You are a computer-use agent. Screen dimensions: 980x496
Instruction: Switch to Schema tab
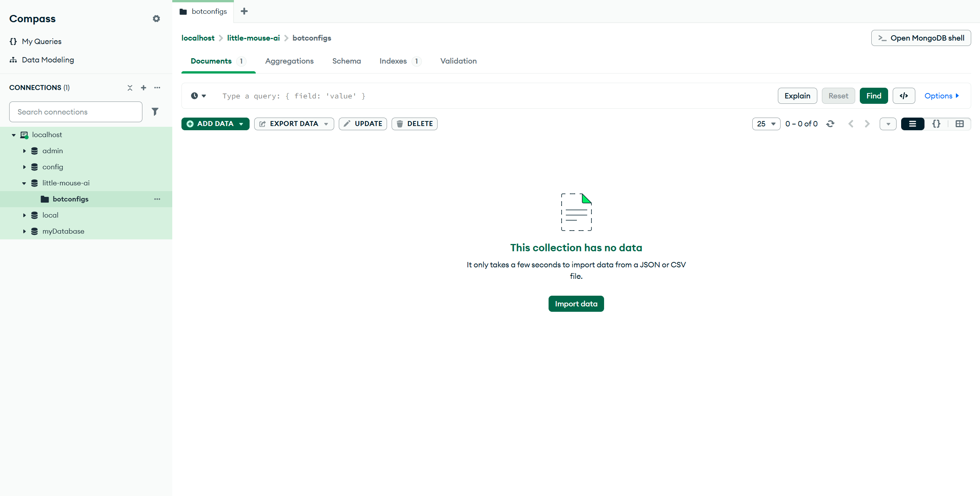pyautogui.click(x=346, y=61)
